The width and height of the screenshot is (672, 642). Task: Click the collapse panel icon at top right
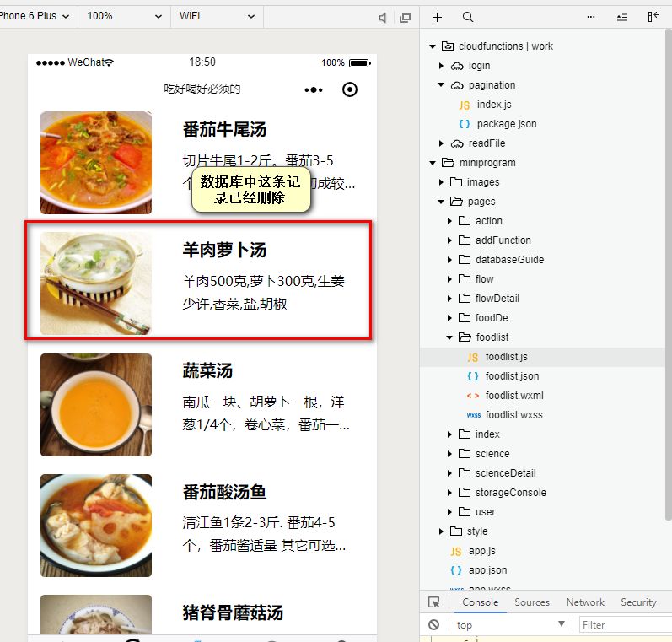(653, 17)
